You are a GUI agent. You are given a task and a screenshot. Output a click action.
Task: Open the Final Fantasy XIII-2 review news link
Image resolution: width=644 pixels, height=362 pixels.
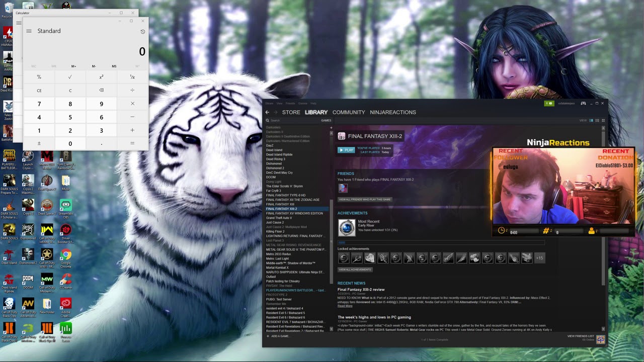[361, 290]
